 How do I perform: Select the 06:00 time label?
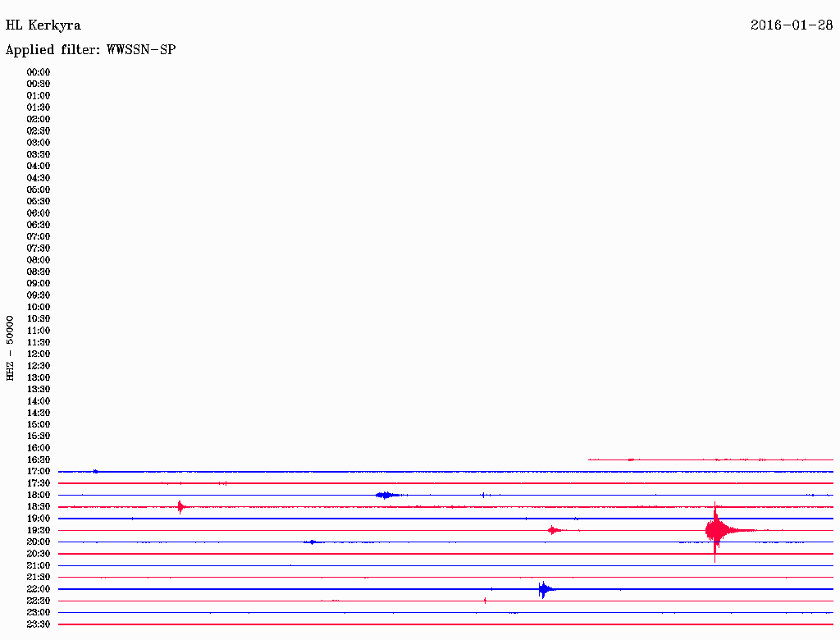coord(39,213)
